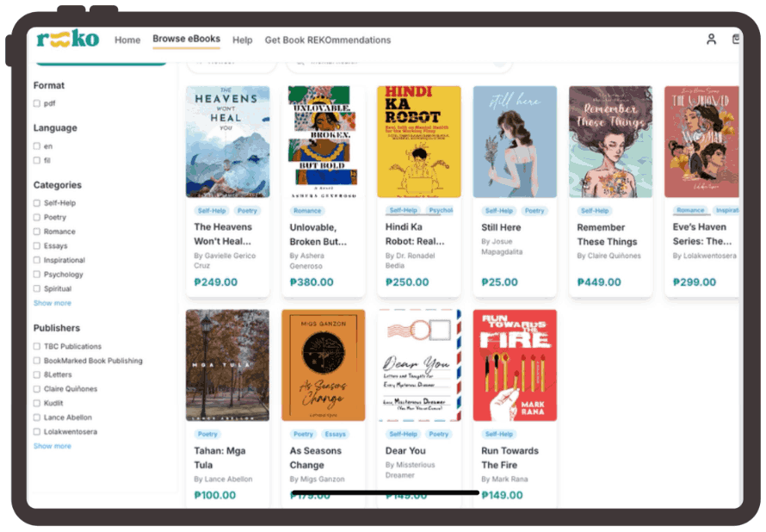The width and height of the screenshot is (766, 532).
Task: Click Unlovable, Broken But... title
Action: coord(318,234)
